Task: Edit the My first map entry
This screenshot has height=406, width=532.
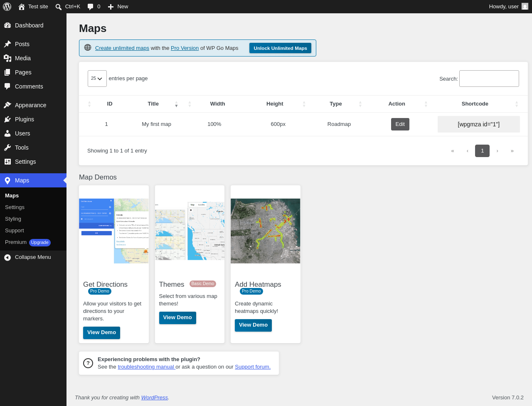Action: pyautogui.click(x=400, y=124)
